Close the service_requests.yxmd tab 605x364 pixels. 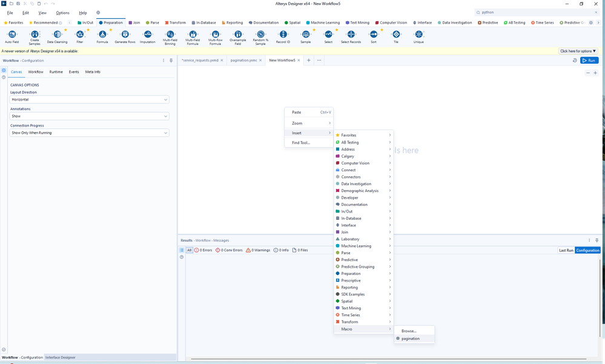click(x=222, y=60)
